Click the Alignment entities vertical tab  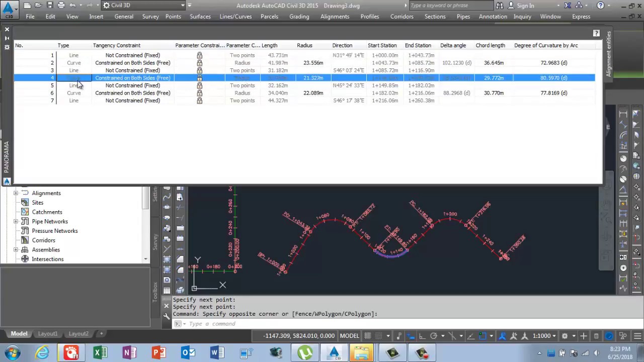608,54
